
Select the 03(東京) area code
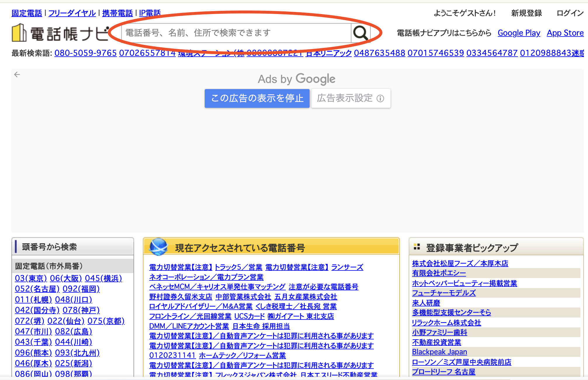tap(31, 278)
